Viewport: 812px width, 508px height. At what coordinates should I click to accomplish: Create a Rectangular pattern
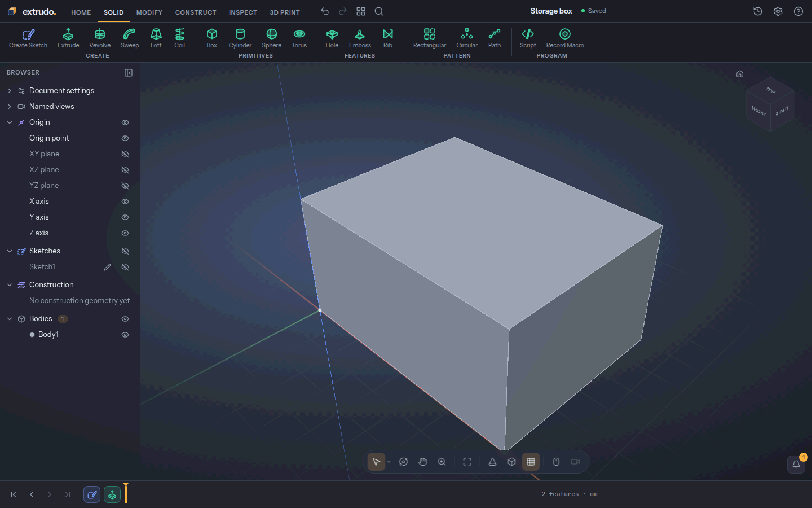pyautogui.click(x=430, y=38)
